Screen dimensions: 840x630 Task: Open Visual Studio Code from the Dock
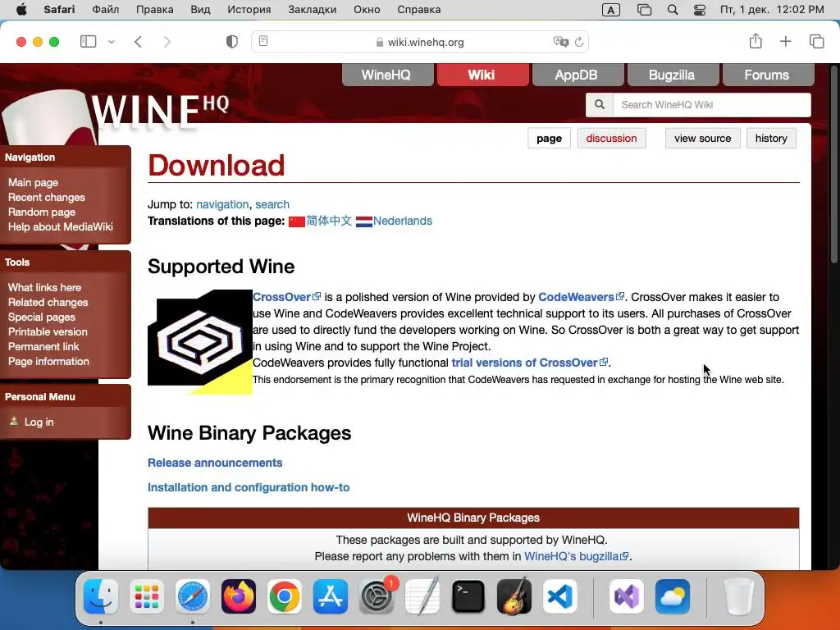coord(560,596)
